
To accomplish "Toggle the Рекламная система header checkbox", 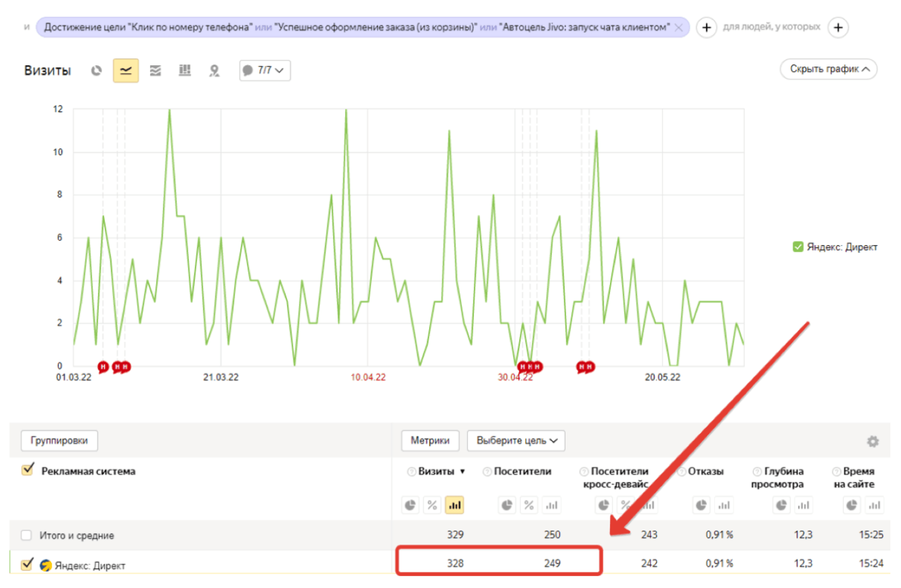I will [x=28, y=470].
